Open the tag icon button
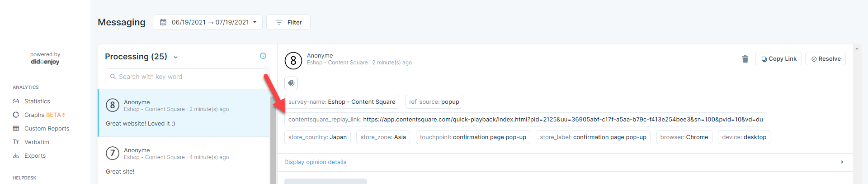Image resolution: width=868 pixels, height=184 pixels. click(x=291, y=83)
